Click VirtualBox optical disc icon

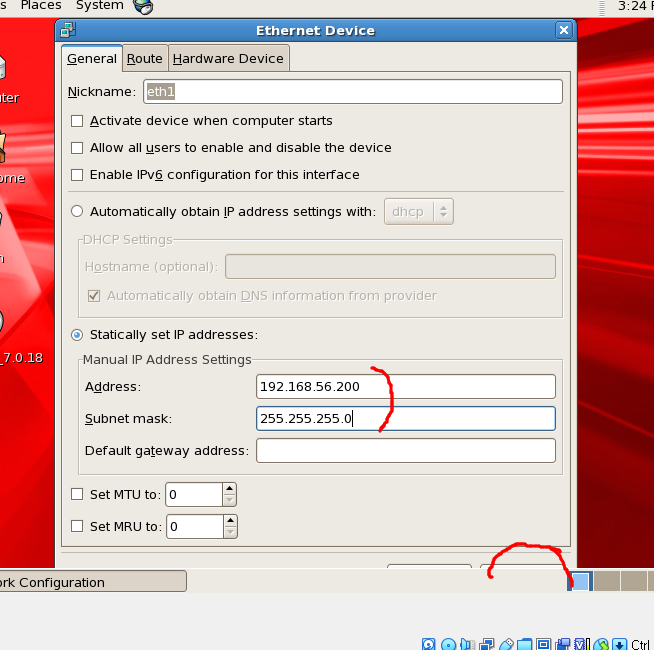[448, 644]
